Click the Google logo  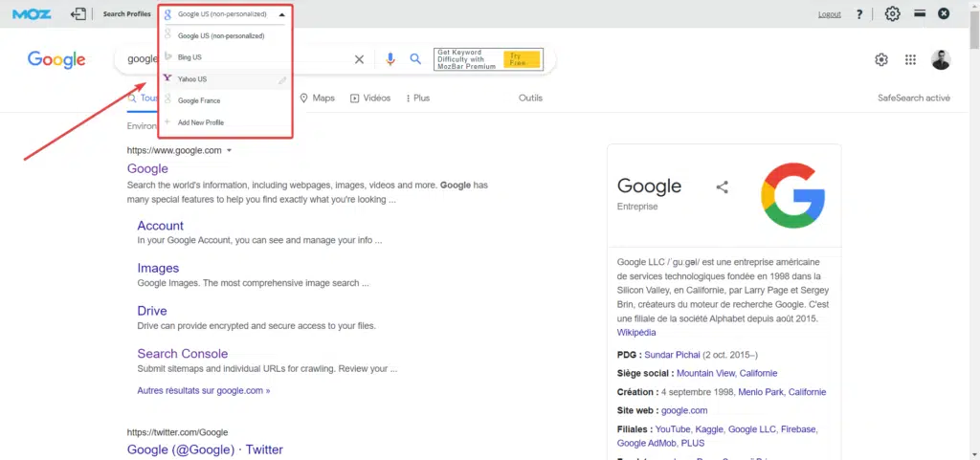[56, 60]
